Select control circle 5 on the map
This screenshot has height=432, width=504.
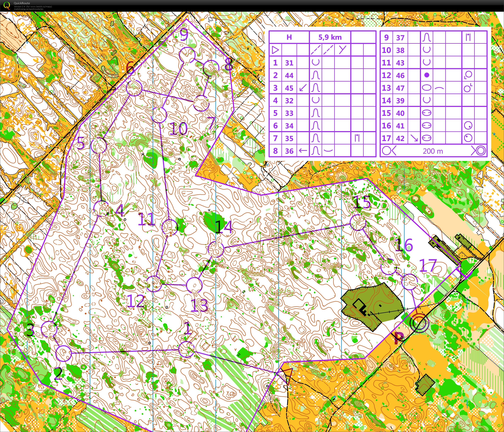pyautogui.click(x=98, y=145)
